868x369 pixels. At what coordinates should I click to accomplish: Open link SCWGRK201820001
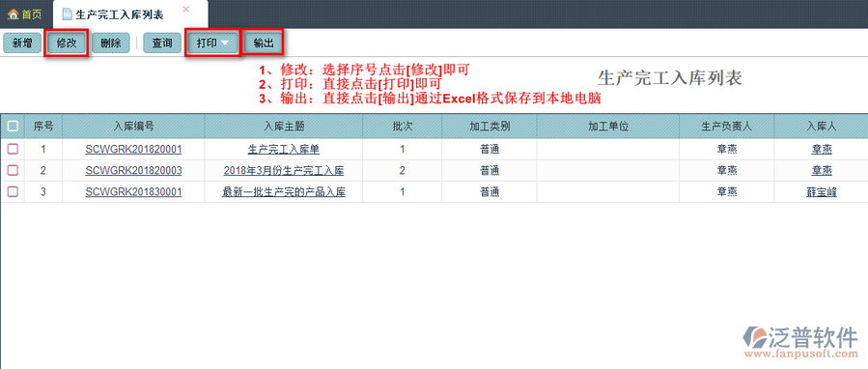[x=133, y=150]
